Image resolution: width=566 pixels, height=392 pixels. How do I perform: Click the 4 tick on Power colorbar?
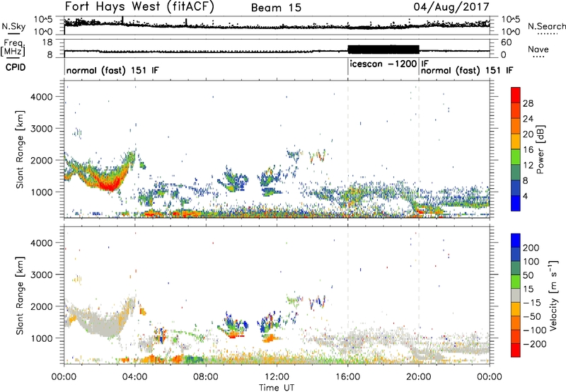click(x=526, y=196)
